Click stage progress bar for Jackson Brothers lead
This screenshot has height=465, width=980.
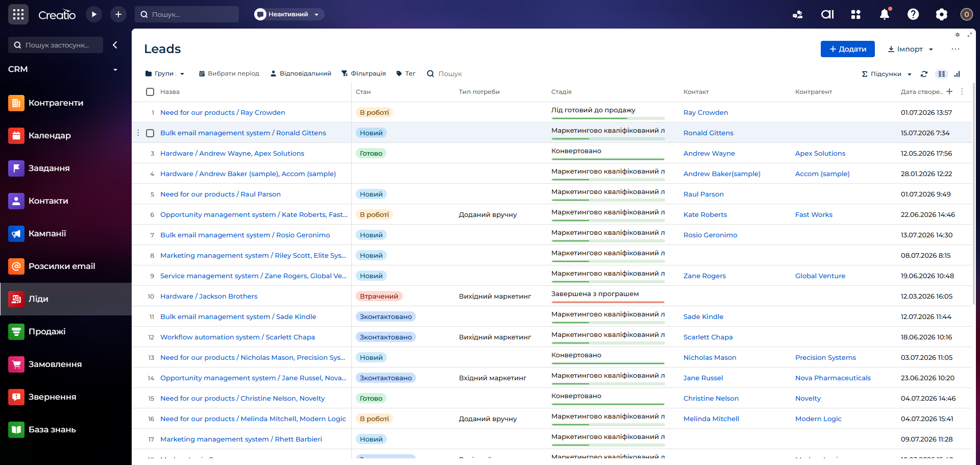[608, 302]
